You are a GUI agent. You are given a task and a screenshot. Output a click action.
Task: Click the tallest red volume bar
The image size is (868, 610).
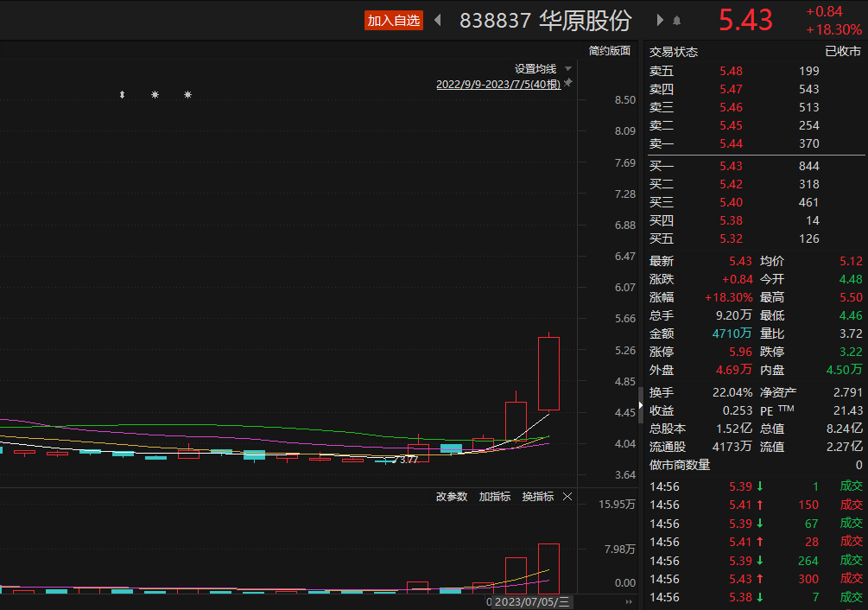(x=548, y=569)
